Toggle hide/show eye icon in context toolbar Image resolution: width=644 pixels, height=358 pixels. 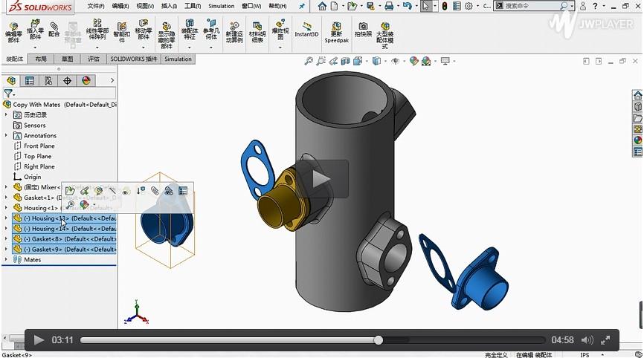click(126, 191)
